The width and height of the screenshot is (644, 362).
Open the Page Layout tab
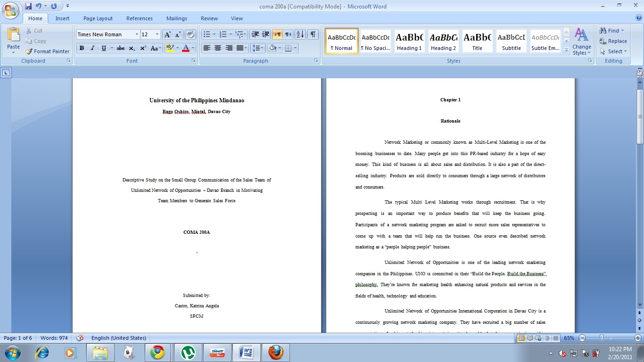click(98, 18)
